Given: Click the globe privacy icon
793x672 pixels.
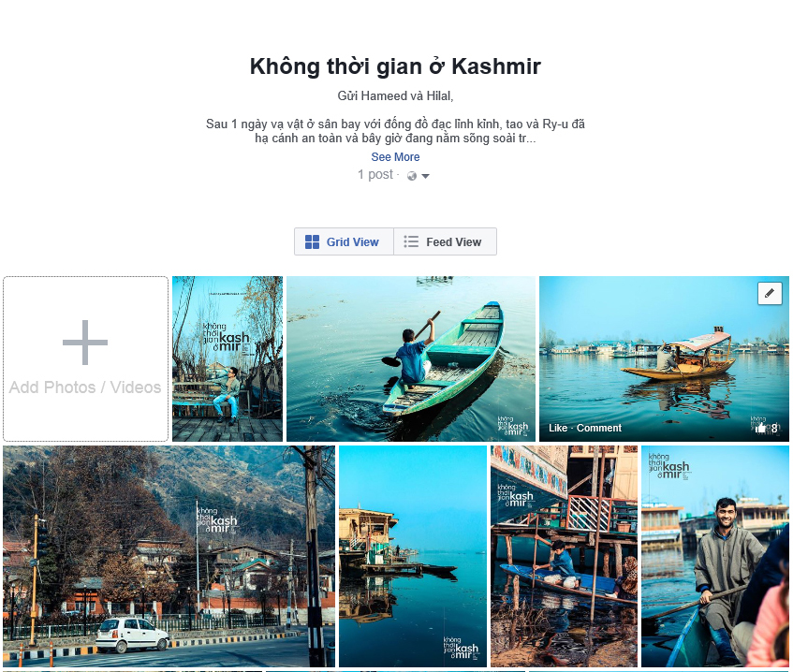Looking at the screenshot, I should pyautogui.click(x=412, y=176).
